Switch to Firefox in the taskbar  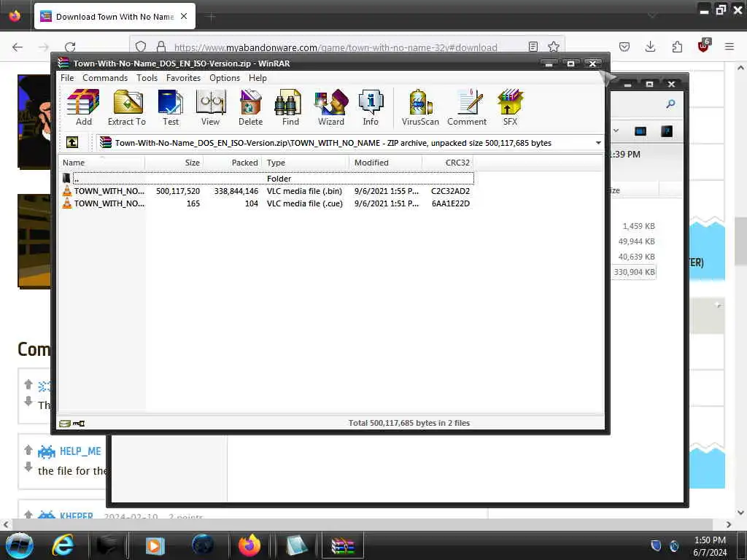(249, 545)
